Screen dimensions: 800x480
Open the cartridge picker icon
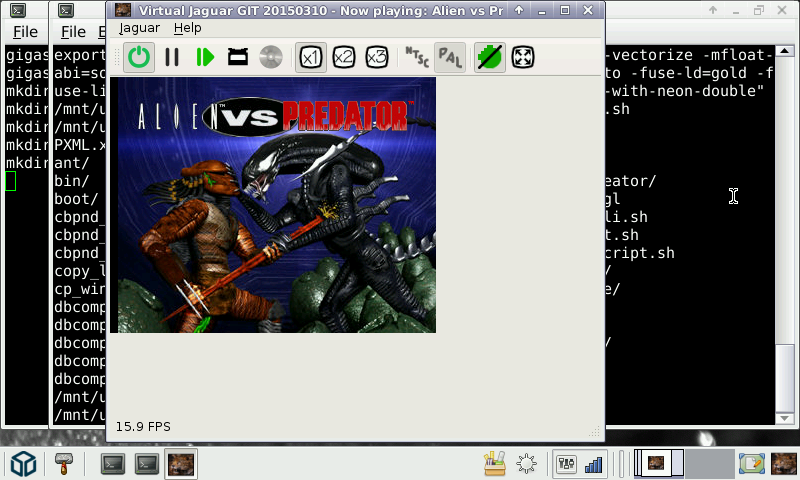click(x=238, y=57)
